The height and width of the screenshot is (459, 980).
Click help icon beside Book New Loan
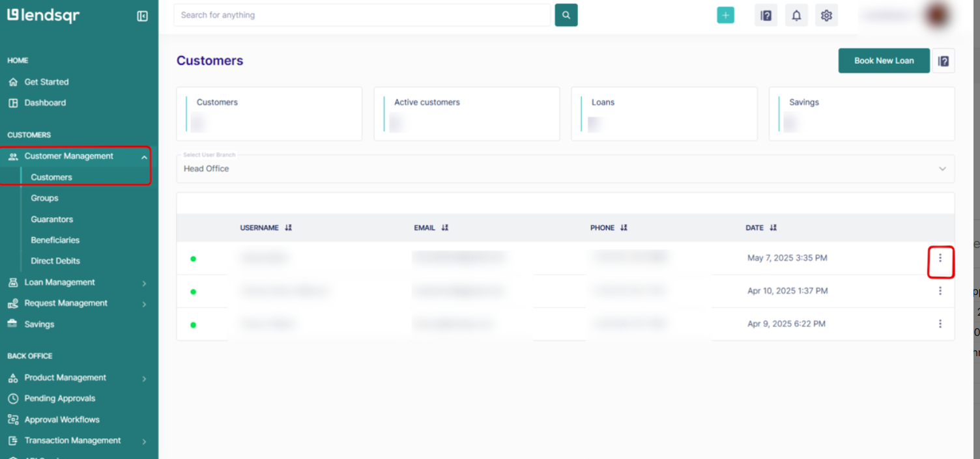[943, 61]
